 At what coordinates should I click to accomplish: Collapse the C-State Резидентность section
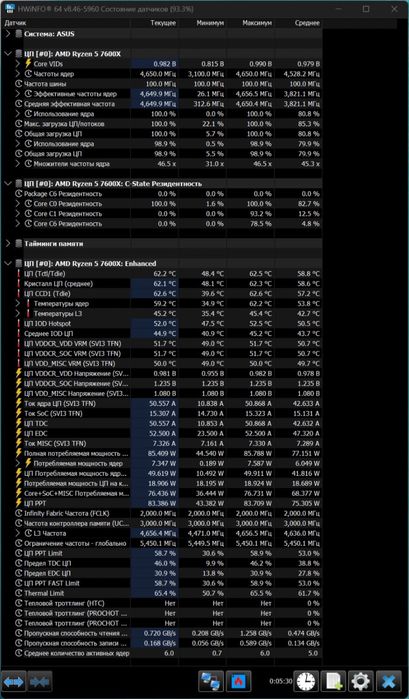pos(8,184)
